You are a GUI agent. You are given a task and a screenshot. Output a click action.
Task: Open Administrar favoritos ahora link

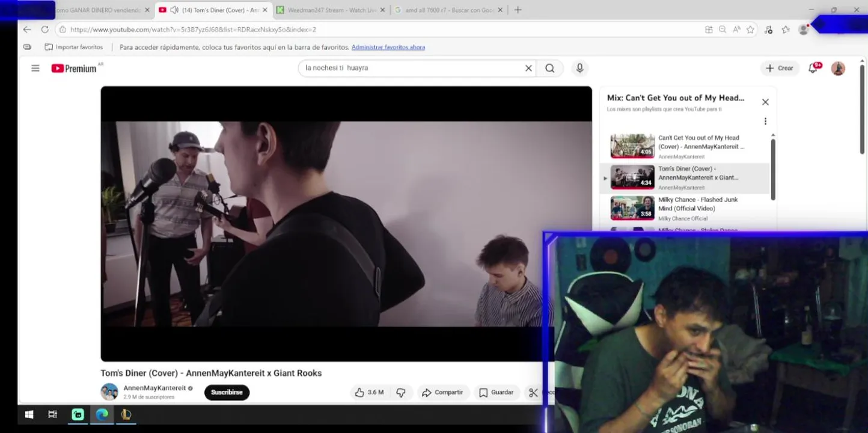388,47
